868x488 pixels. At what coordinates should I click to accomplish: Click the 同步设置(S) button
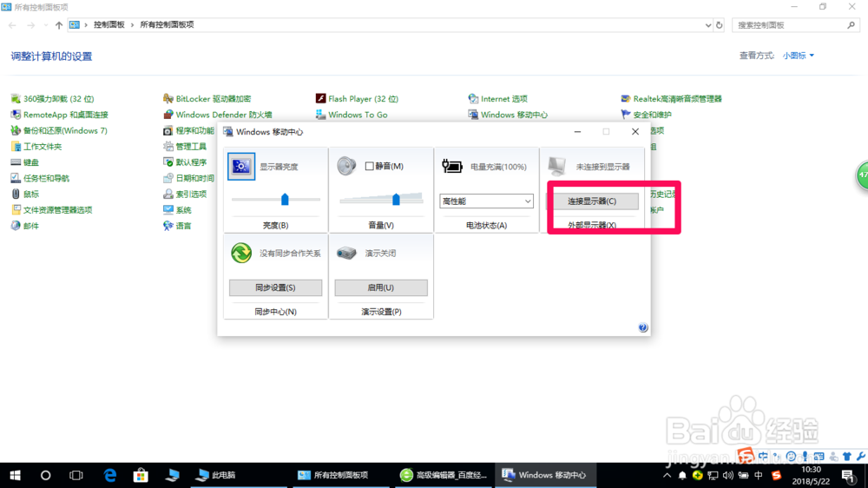(275, 287)
